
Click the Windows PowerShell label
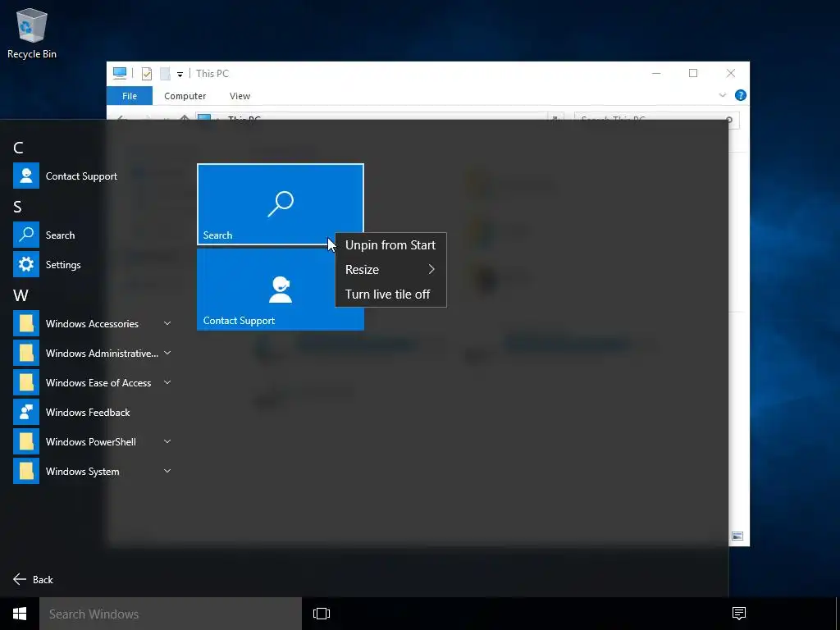click(90, 442)
